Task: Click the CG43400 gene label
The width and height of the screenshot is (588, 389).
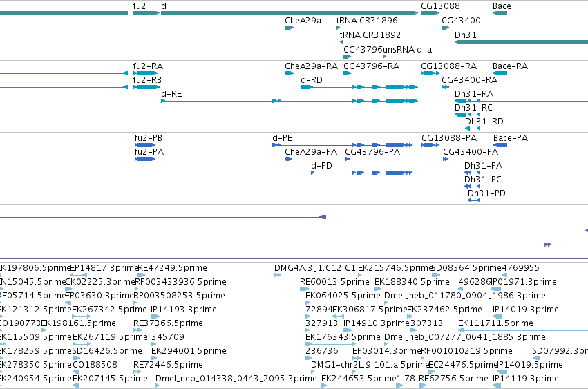Action: (461, 21)
